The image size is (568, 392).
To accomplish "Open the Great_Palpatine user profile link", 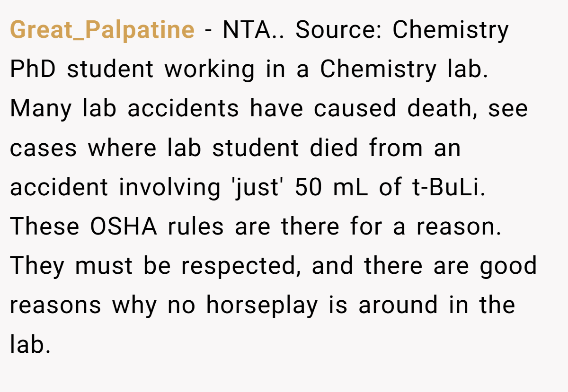I will click(x=102, y=31).
